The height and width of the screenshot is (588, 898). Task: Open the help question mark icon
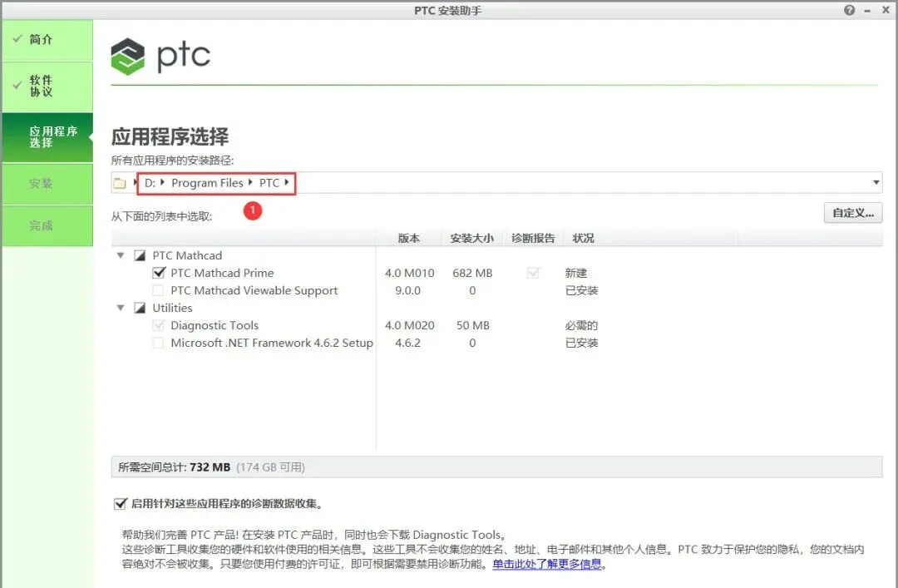click(x=849, y=10)
